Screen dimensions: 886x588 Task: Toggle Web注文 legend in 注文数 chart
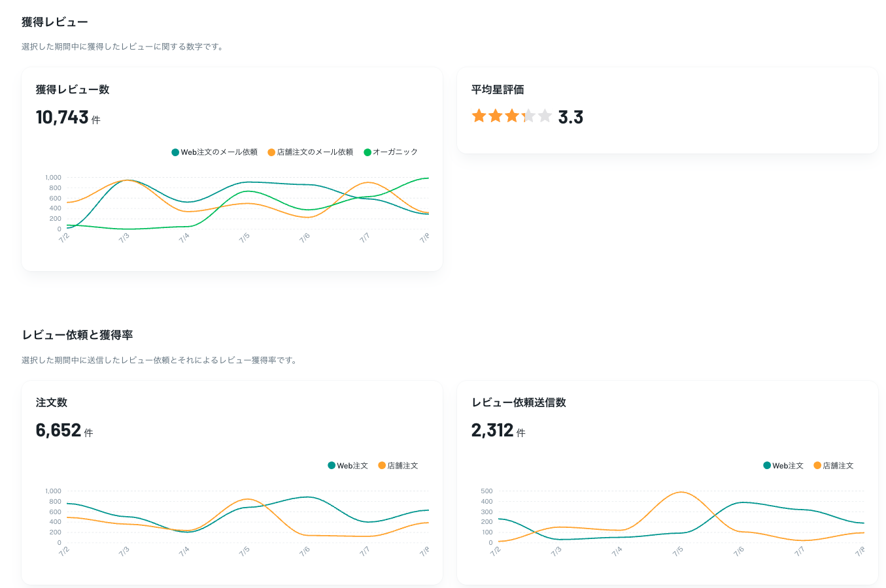348,466
